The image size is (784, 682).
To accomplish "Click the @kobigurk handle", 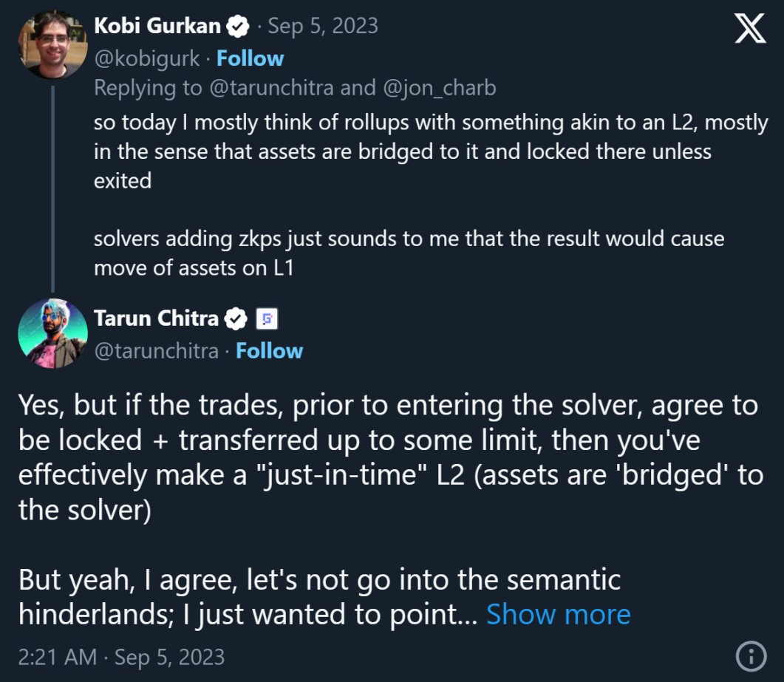I will (146, 58).
